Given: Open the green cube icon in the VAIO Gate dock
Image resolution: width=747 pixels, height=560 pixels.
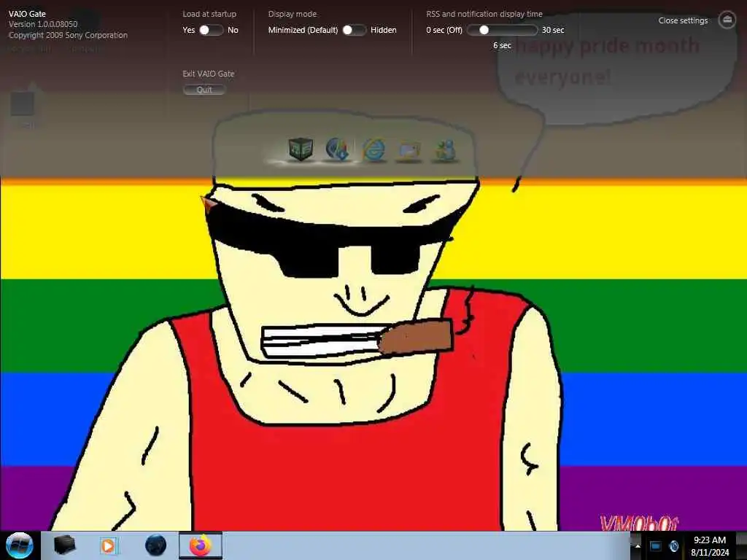Looking at the screenshot, I should [x=301, y=149].
